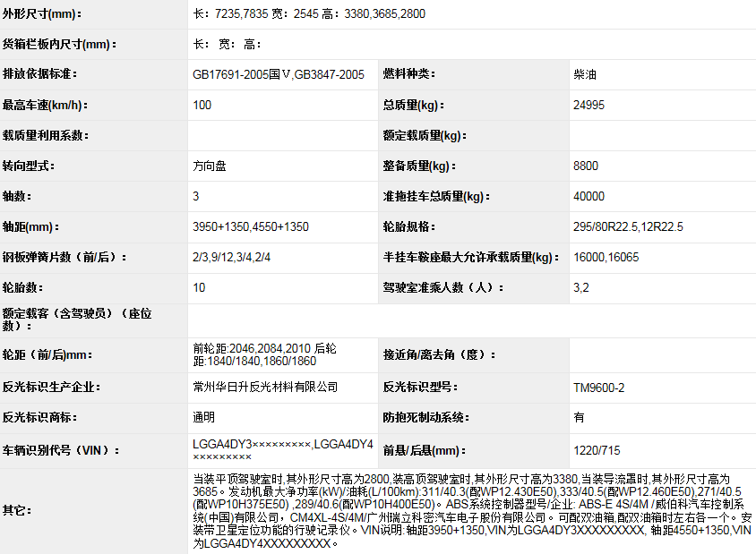The width and height of the screenshot is (756, 554).
Task: Select the 驾驶室准乘人数 value 3,2
Action: [581, 287]
